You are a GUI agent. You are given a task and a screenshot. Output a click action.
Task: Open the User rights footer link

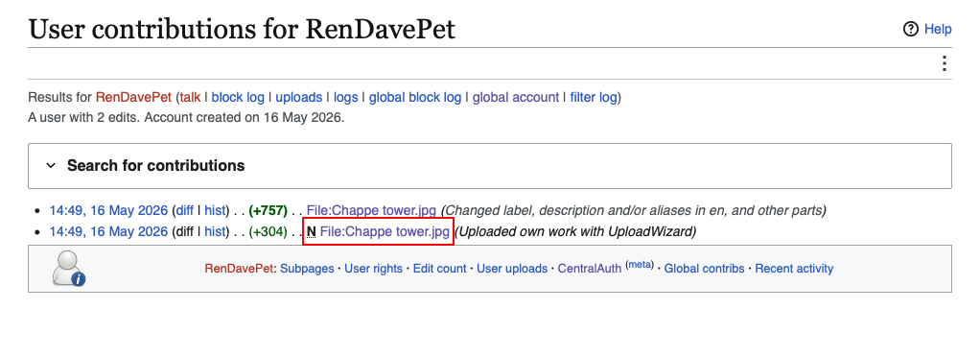tap(374, 269)
